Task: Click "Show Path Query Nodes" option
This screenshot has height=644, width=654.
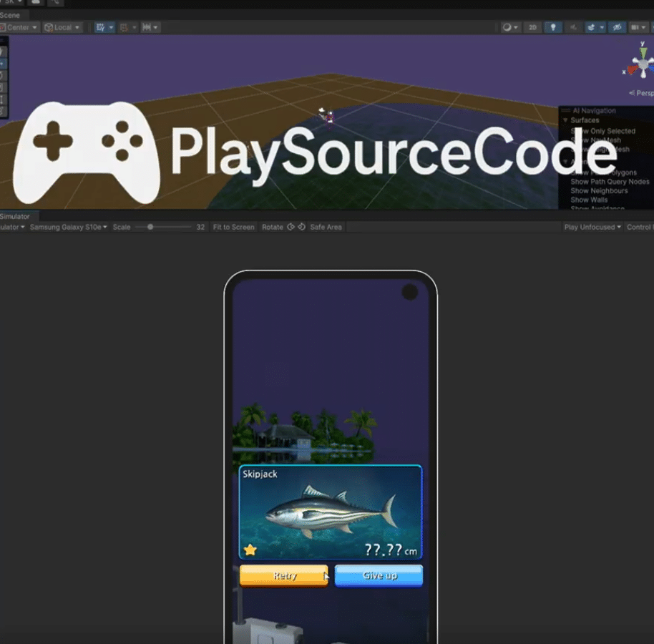Action: pyautogui.click(x=610, y=182)
